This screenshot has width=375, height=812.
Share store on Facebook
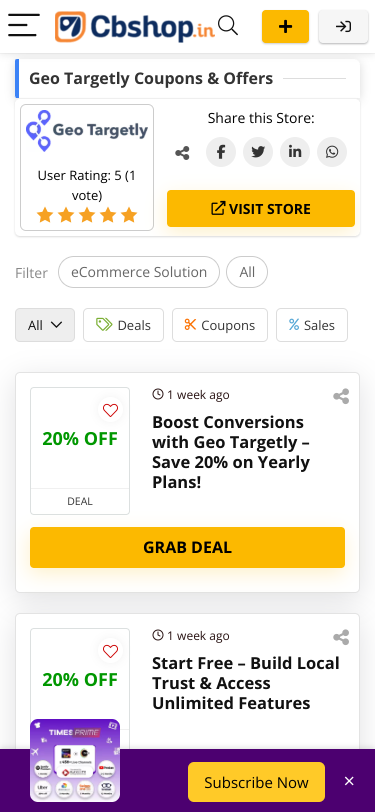click(221, 152)
